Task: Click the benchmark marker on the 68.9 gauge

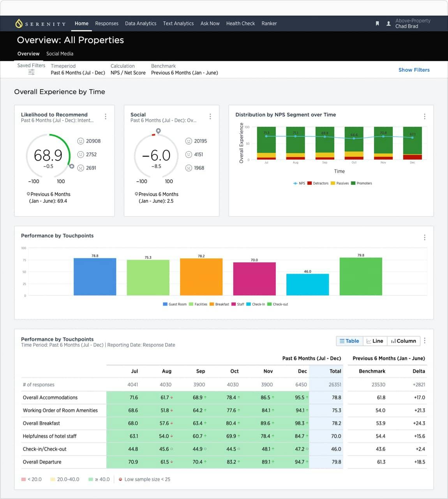Action: [x=72, y=166]
